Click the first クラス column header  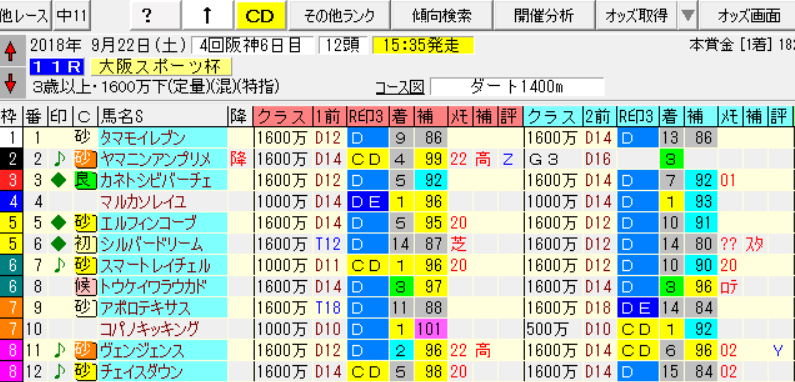[283, 116]
